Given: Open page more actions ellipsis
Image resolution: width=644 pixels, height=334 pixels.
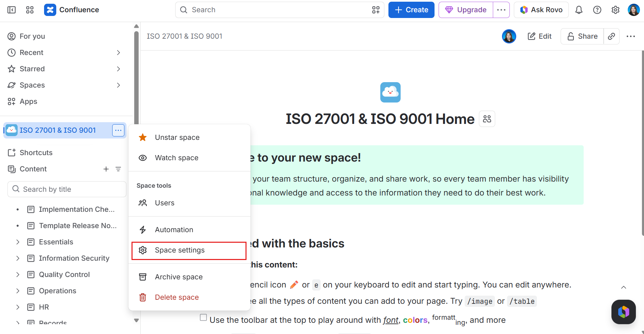Looking at the screenshot, I should click(x=631, y=36).
